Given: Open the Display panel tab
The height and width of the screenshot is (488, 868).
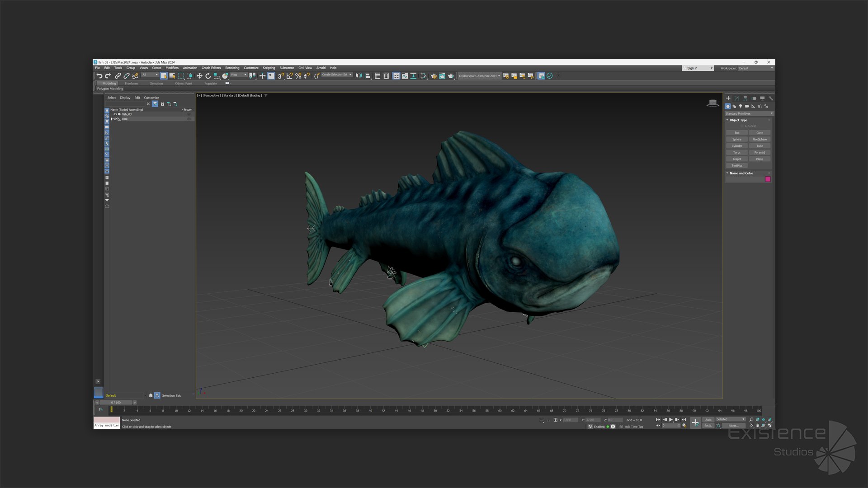Looking at the screenshot, I should (763, 98).
